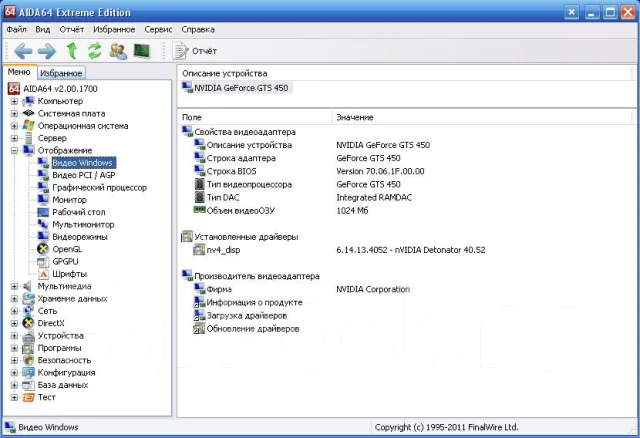Select the Строка BIOS row
Viewport: 640px width, 438px height.
(x=309, y=171)
